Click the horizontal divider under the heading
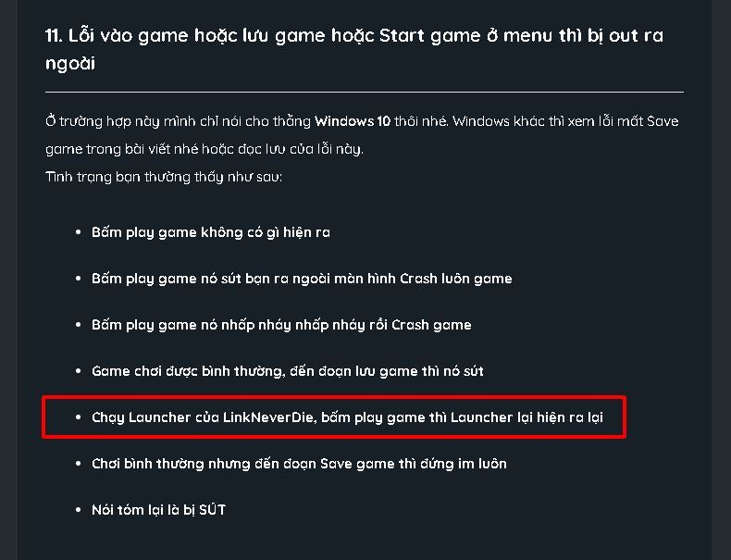Image resolution: width=731 pixels, height=560 pixels. (x=365, y=93)
